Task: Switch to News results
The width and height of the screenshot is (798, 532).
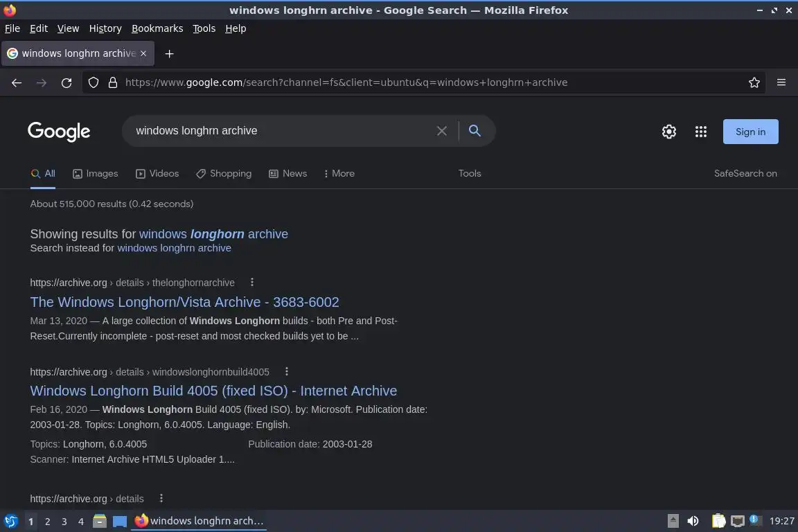Action: (x=288, y=174)
